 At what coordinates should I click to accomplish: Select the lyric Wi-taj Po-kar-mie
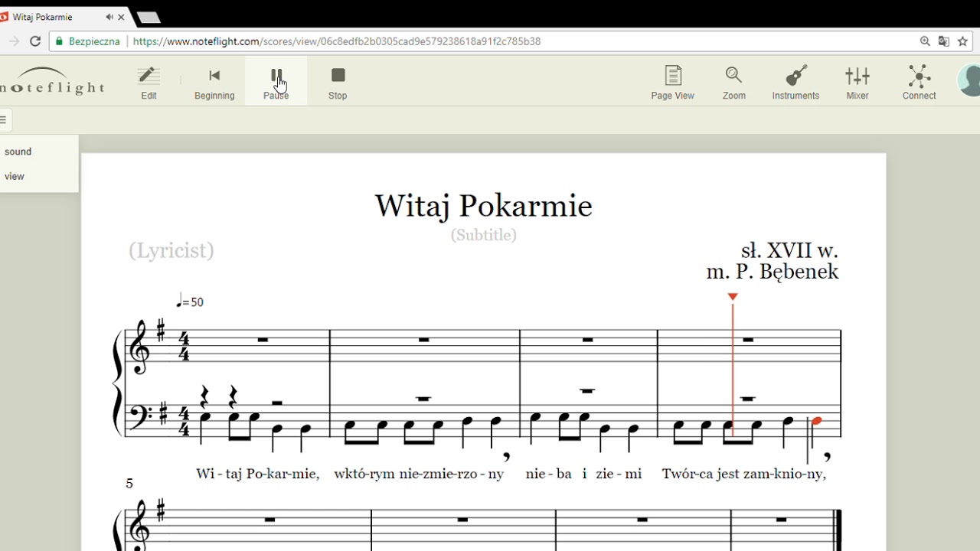(x=257, y=474)
